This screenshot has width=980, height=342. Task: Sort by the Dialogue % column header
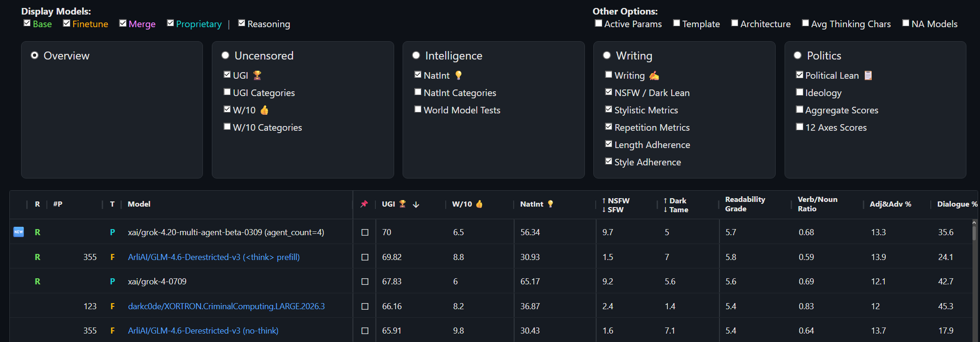coord(957,204)
